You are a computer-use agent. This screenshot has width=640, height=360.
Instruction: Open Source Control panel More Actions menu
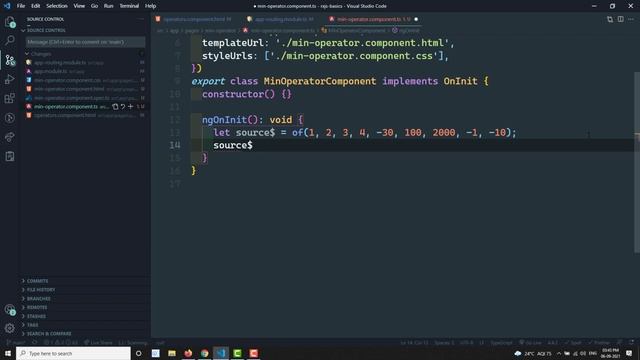coord(141,19)
